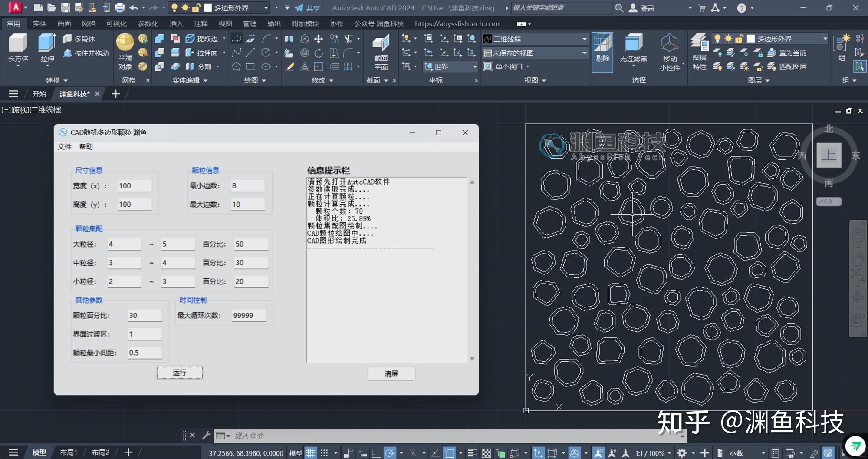
Task: Click the 移动小控件 move gizmo icon
Action: (669, 43)
